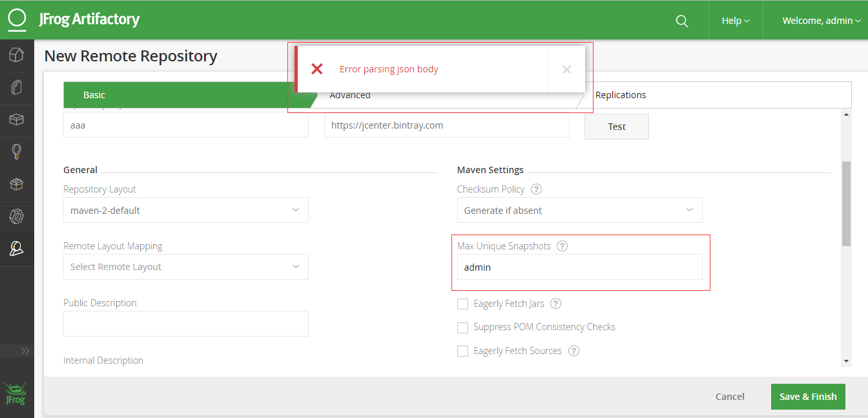Expand the Select Remote Layout dropdown
Screen dimensions: 868x418
click(186, 267)
